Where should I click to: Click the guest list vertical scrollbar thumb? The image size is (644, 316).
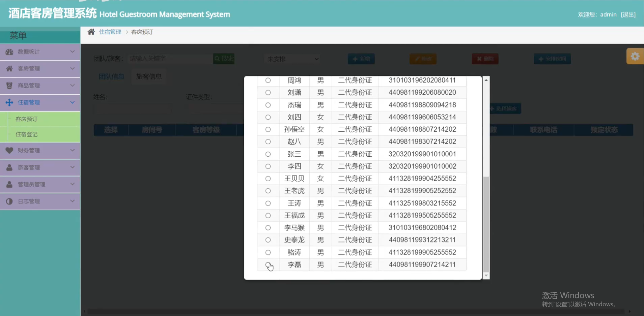486,224
